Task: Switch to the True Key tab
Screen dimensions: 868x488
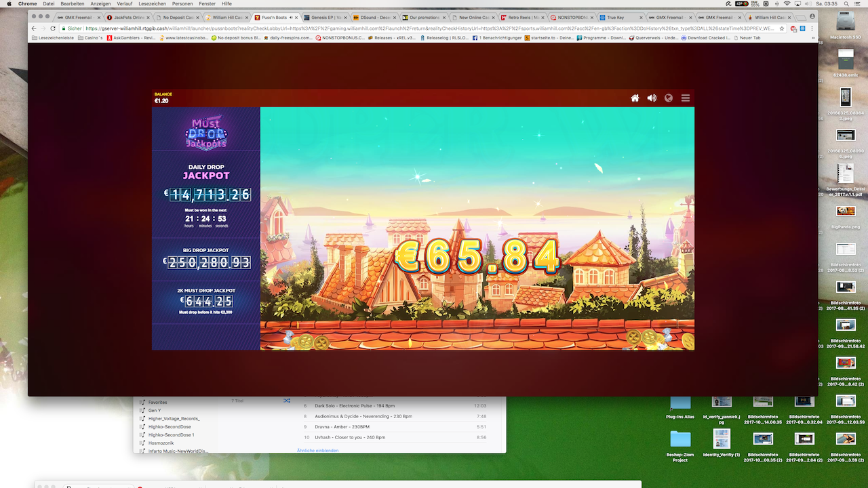Action: 621,17
